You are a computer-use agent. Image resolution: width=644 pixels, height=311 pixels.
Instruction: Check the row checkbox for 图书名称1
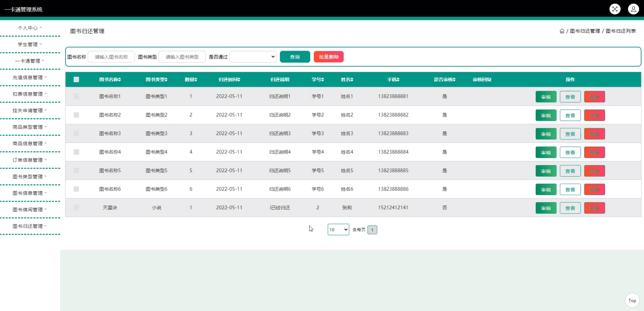coord(76,96)
